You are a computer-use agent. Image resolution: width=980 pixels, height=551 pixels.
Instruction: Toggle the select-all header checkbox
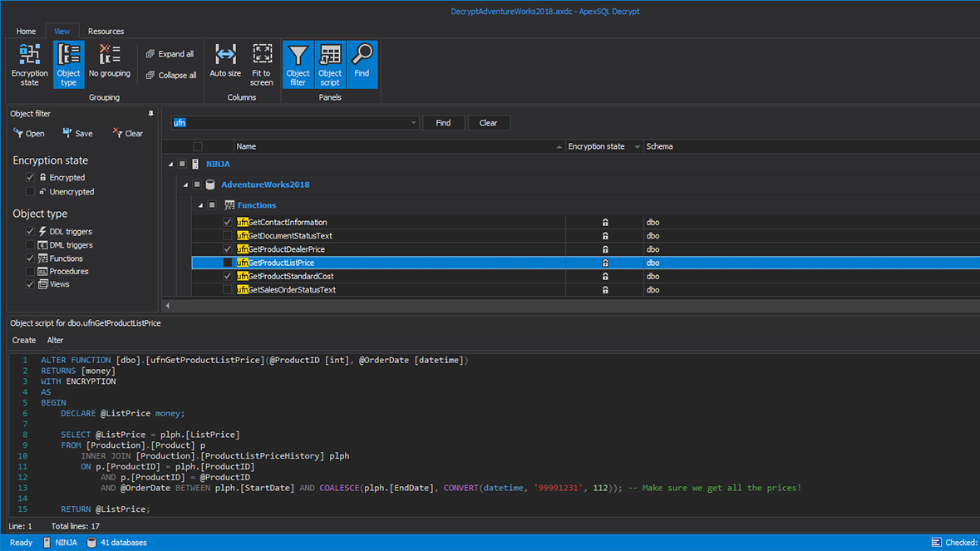click(198, 147)
